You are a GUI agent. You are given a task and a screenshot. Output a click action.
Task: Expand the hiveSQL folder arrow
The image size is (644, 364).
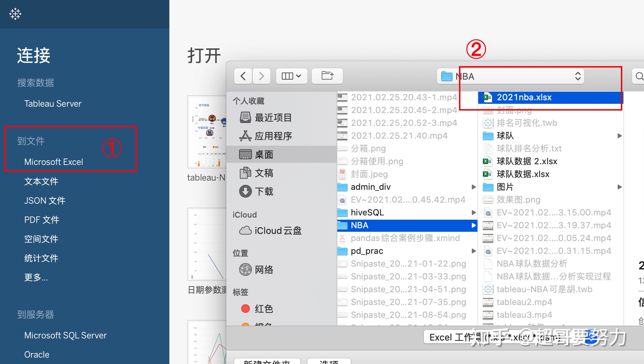474,213
